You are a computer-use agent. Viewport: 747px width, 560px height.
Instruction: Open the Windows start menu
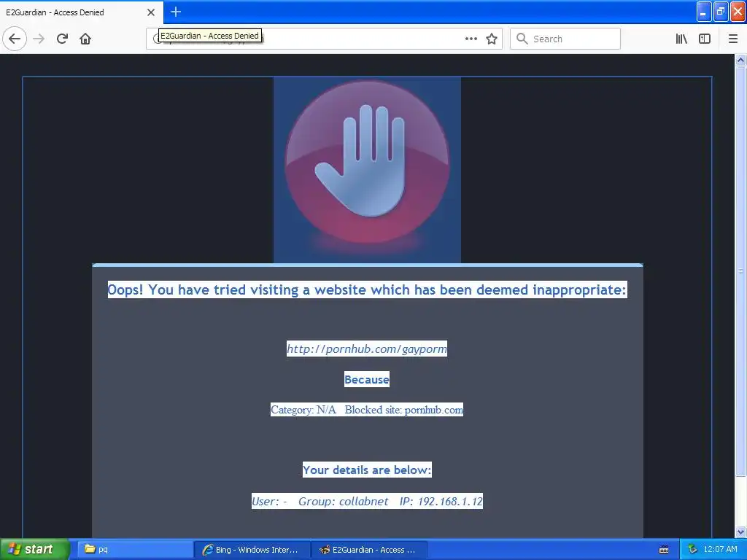(34, 549)
